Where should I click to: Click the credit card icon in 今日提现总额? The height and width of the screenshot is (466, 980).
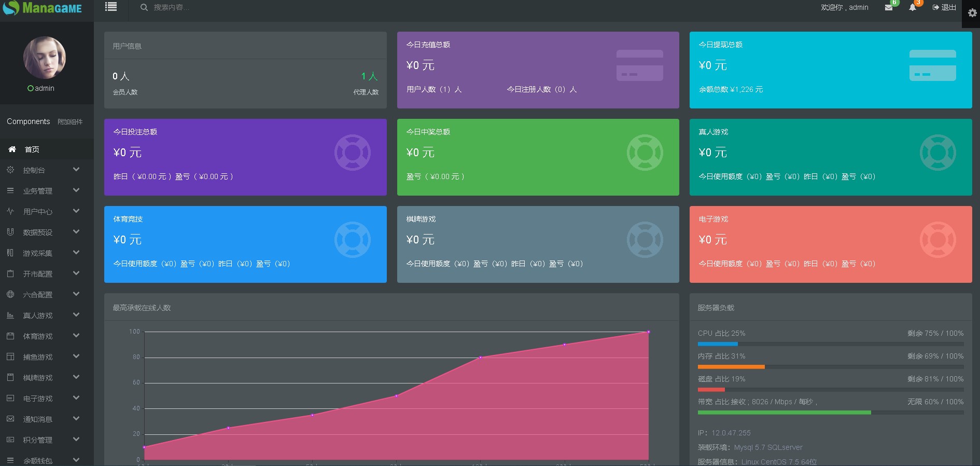click(932, 65)
